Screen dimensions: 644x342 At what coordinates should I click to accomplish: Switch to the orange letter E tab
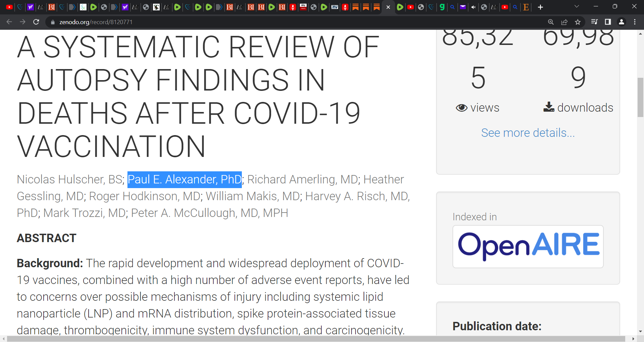(x=526, y=7)
